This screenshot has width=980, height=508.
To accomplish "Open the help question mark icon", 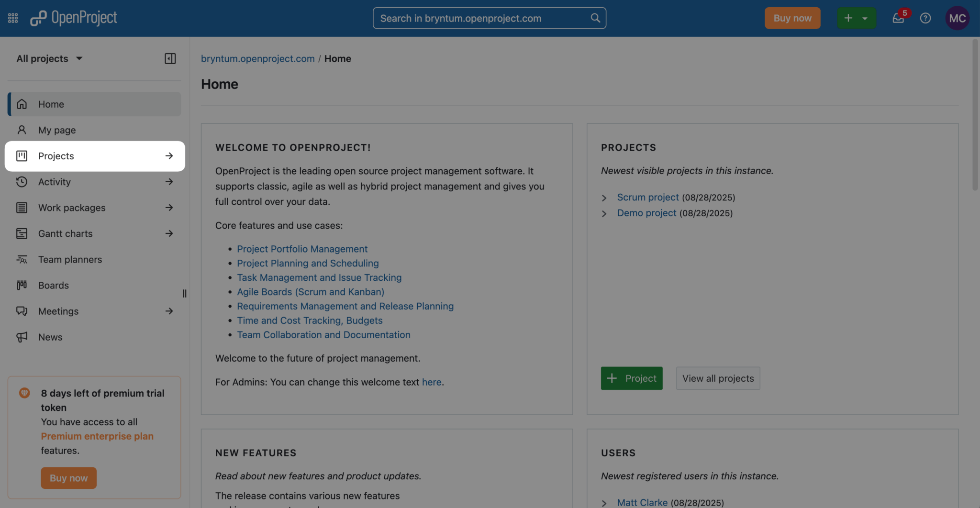I will pos(925,18).
